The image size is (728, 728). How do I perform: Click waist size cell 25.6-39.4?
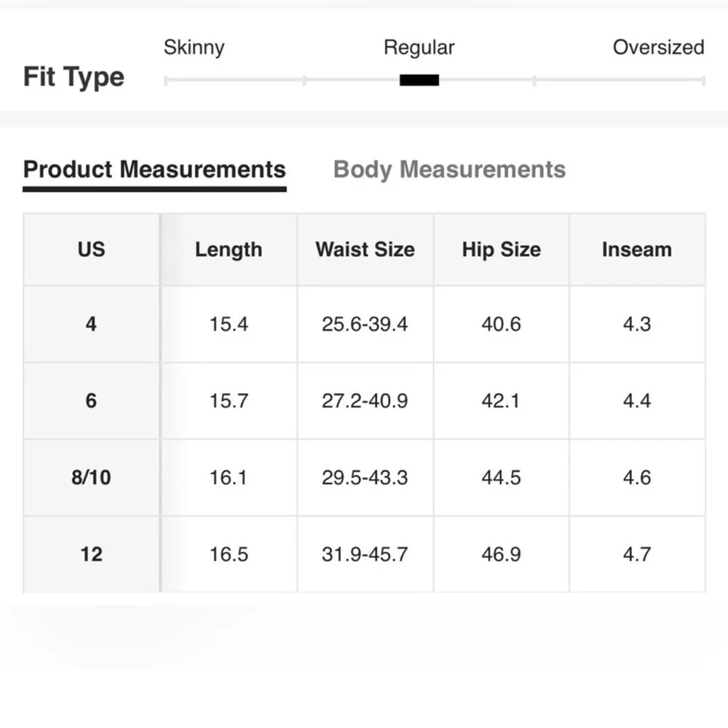click(365, 324)
